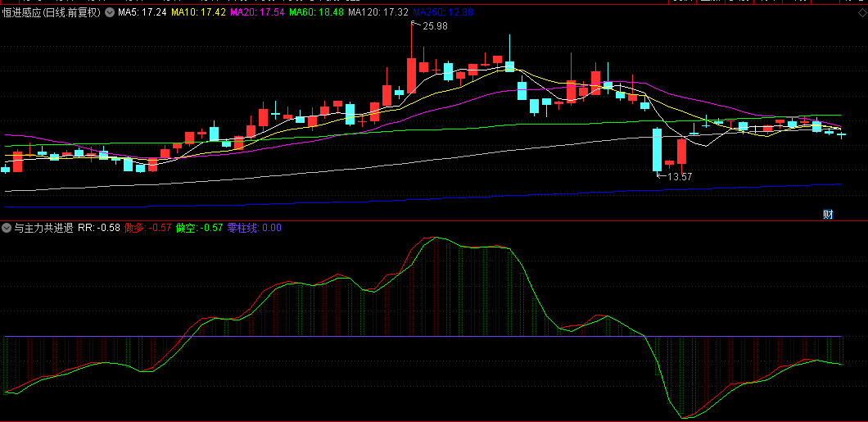Viewport: 868px width, 422px height.
Task: Click the MA60: 18.48 label
Action: click(x=317, y=11)
